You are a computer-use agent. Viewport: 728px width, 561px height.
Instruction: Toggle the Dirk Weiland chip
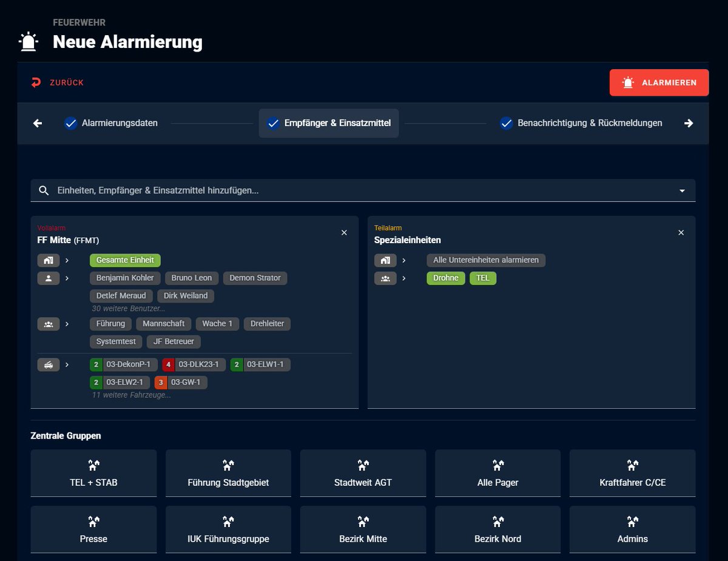(186, 296)
